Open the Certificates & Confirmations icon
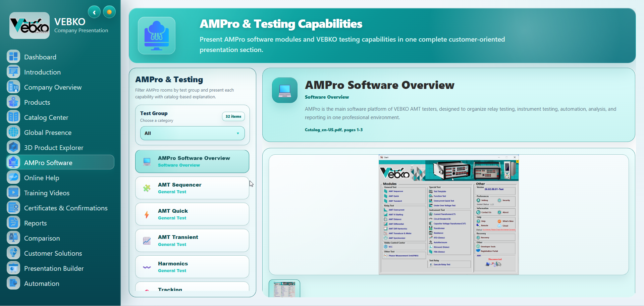Screen dimensions: 644x306 (x=13, y=208)
